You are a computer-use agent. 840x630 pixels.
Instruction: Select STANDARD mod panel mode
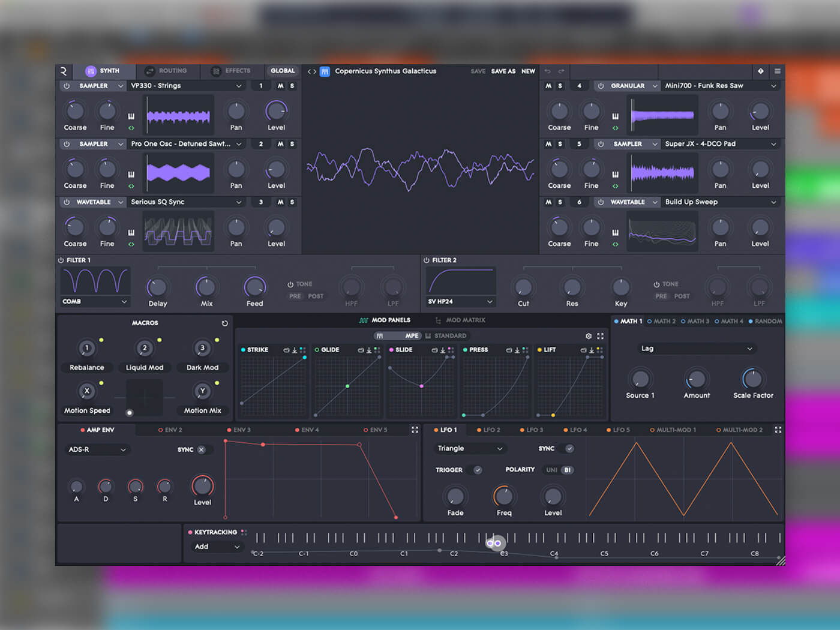[446, 336]
